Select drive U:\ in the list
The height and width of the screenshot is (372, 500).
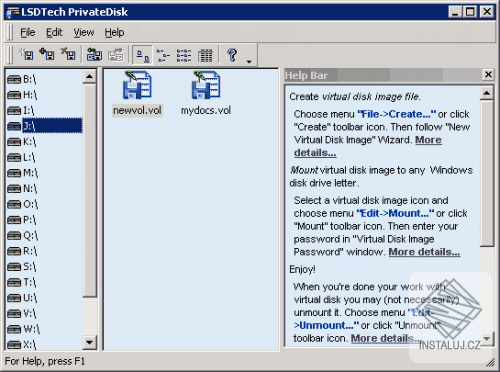pos(22,297)
